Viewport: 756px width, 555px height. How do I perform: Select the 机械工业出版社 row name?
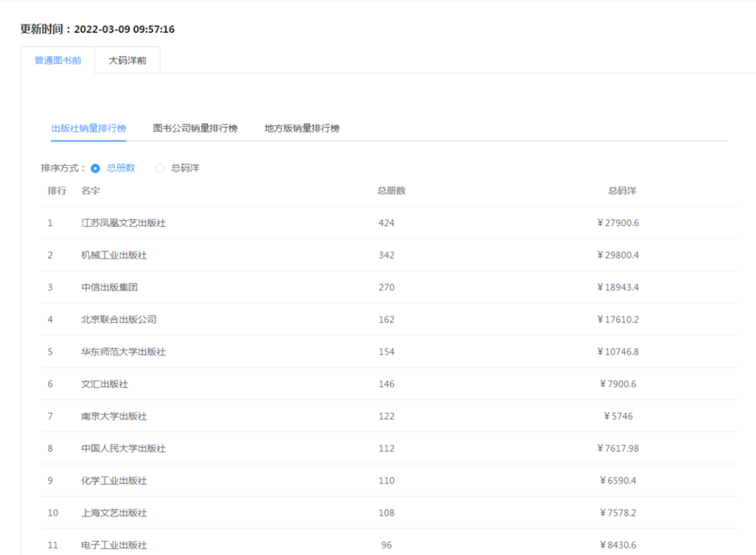coord(114,256)
